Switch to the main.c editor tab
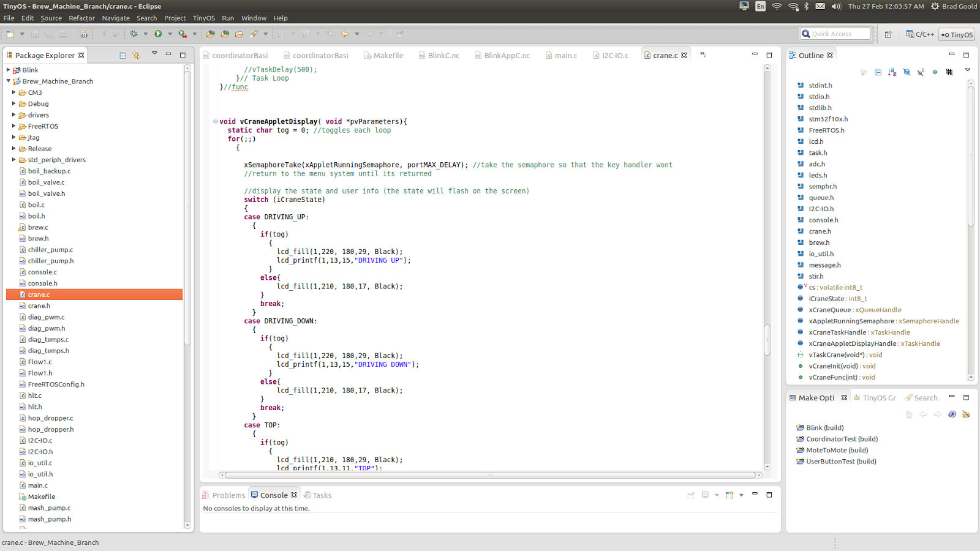The height and width of the screenshot is (551, 980). pyautogui.click(x=561, y=55)
